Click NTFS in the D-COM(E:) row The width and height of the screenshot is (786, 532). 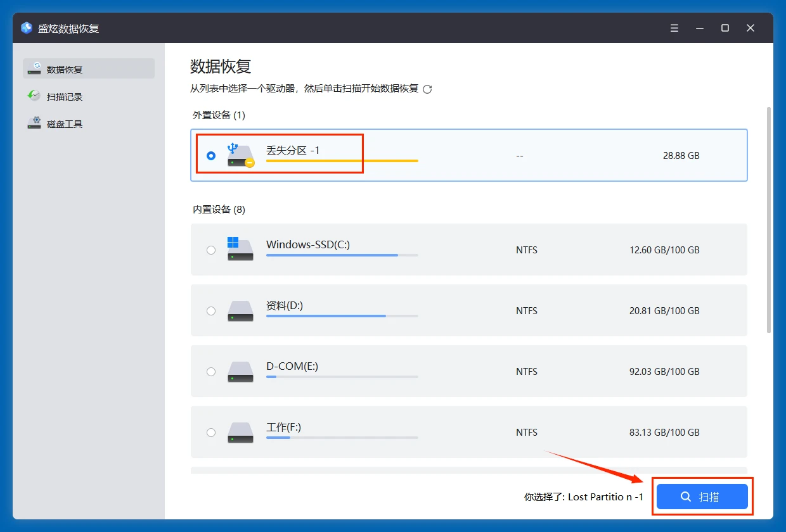[527, 371]
